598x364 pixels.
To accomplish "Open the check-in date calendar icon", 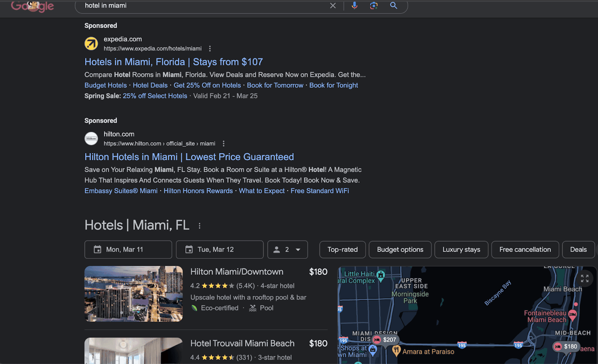I will (x=98, y=249).
